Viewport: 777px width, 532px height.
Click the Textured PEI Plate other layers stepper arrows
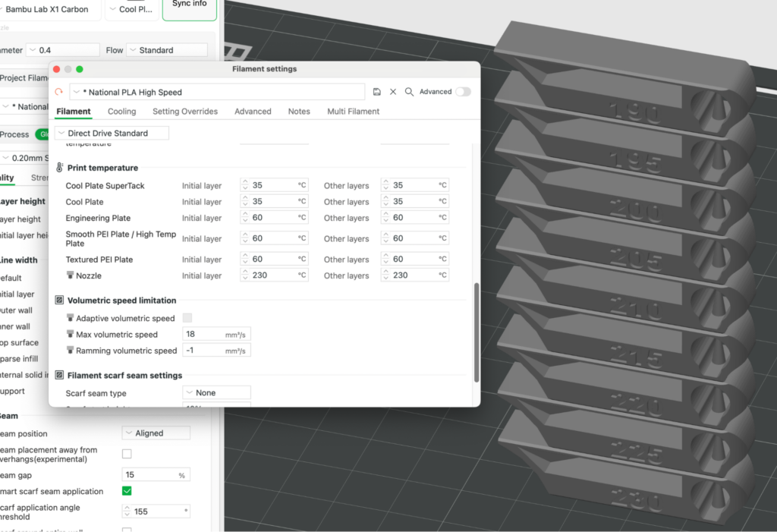(385, 259)
